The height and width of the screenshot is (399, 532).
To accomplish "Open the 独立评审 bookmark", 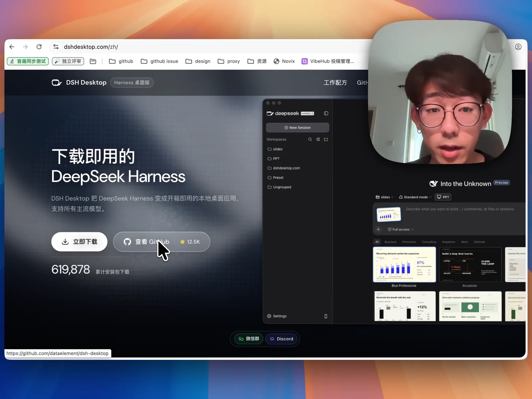I will pos(68,61).
